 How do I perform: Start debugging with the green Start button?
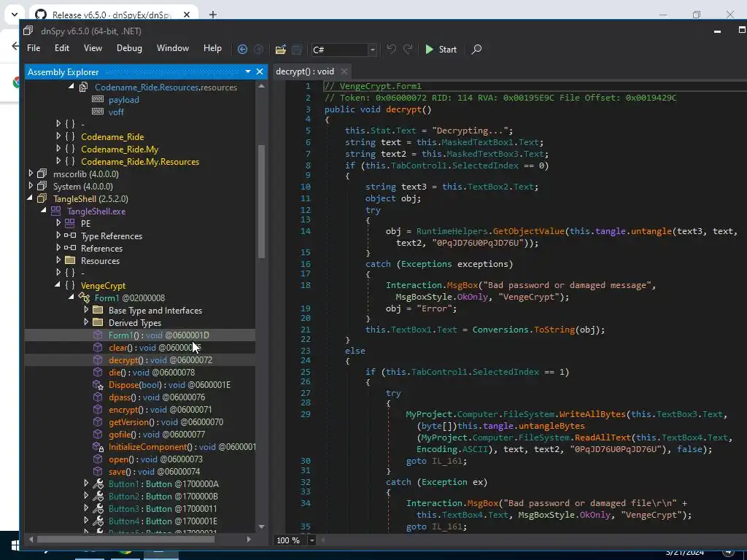pos(441,50)
